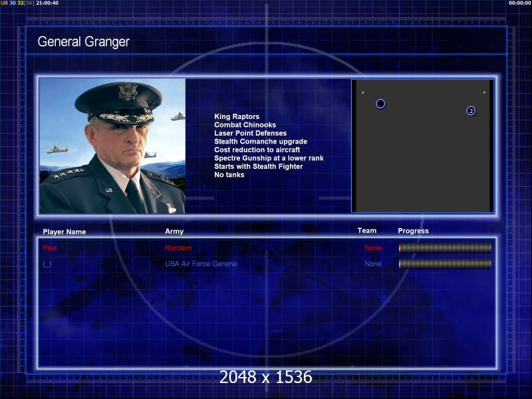532x399 pixels.
Task: Select the unnumbered start position circle on map
Action: coord(380,104)
